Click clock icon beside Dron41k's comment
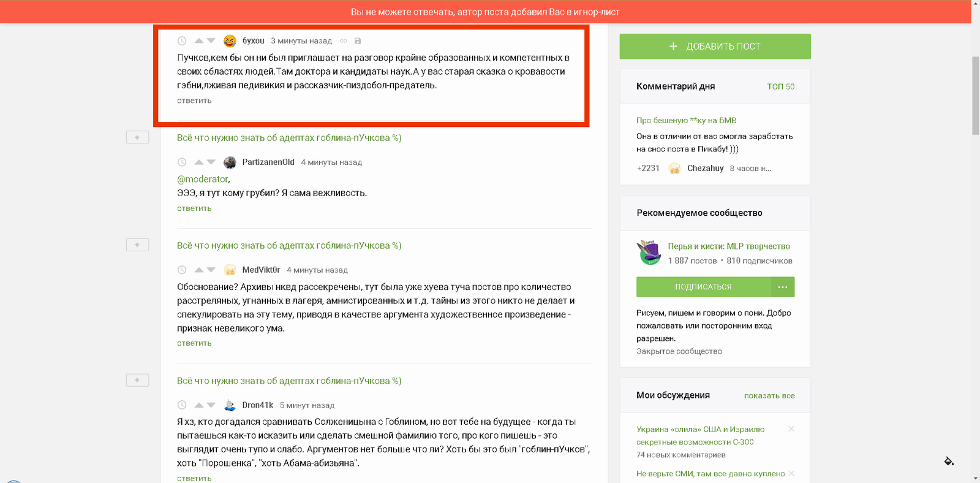This screenshot has height=483, width=980. click(182, 405)
